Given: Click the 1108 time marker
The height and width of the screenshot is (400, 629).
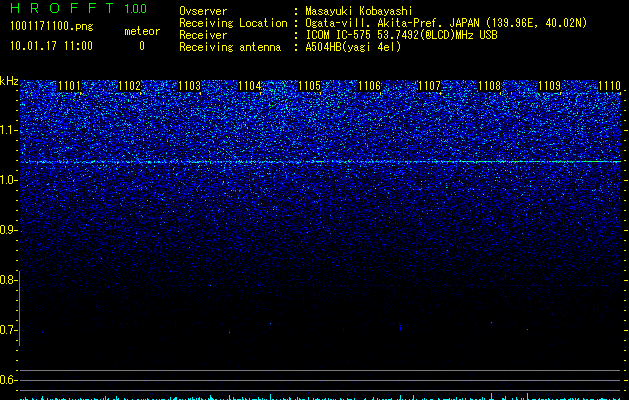Looking at the screenshot, I should [489, 86].
